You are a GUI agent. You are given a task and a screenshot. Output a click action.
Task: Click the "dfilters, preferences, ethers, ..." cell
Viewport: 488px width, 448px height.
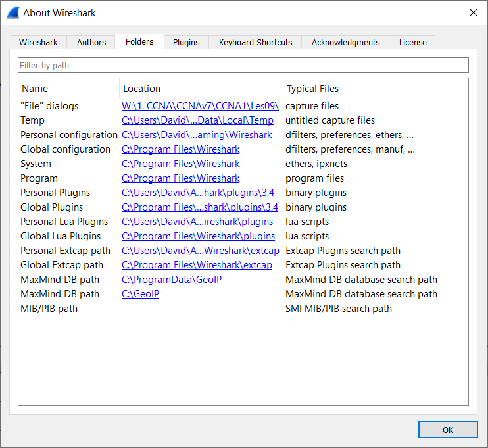349,135
